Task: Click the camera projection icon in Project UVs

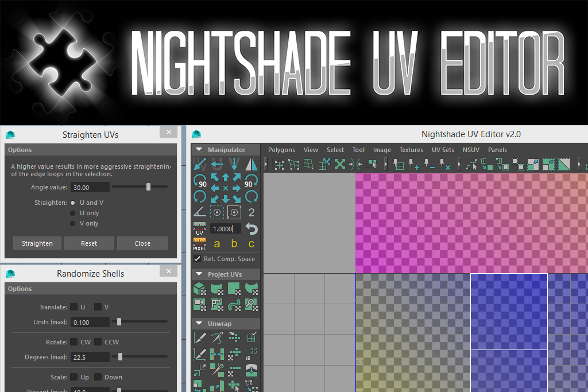Action: pyautogui.click(x=199, y=304)
